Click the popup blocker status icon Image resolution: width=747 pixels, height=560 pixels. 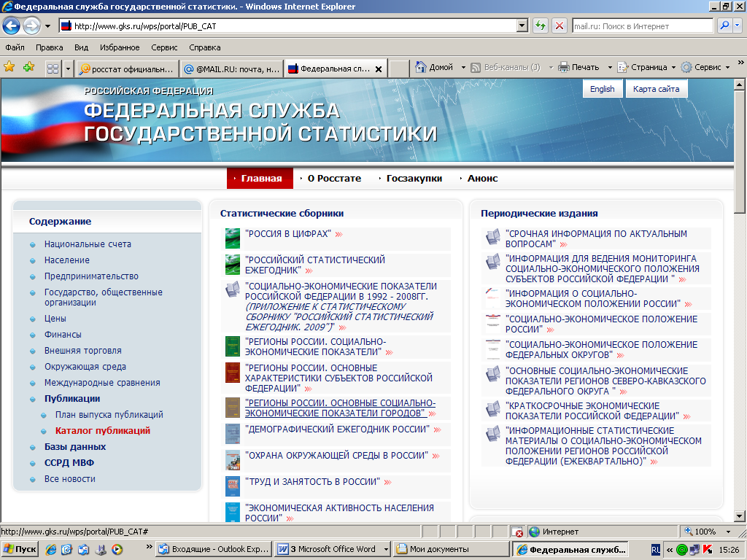tap(517, 532)
